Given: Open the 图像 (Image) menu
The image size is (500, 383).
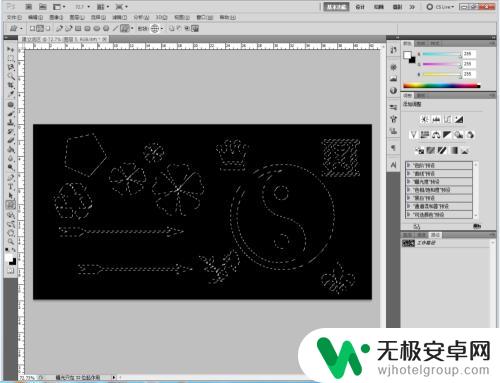Looking at the screenshot, I should click(x=56, y=17).
